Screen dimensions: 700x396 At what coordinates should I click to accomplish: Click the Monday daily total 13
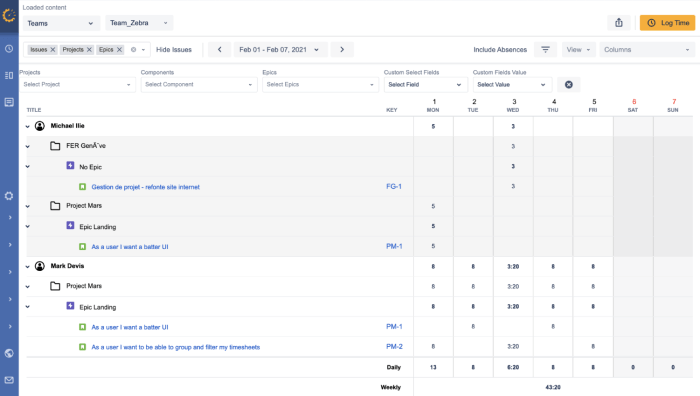pyautogui.click(x=433, y=367)
